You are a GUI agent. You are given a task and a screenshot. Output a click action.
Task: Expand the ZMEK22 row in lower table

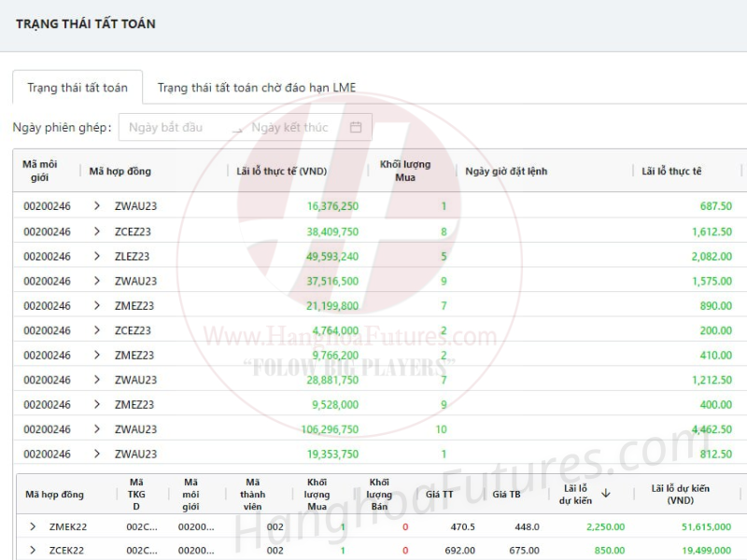(33, 526)
